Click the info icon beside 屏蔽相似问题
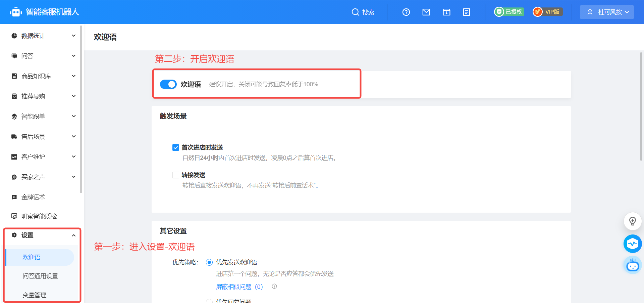This screenshot has width=644, height=303. 274,286
